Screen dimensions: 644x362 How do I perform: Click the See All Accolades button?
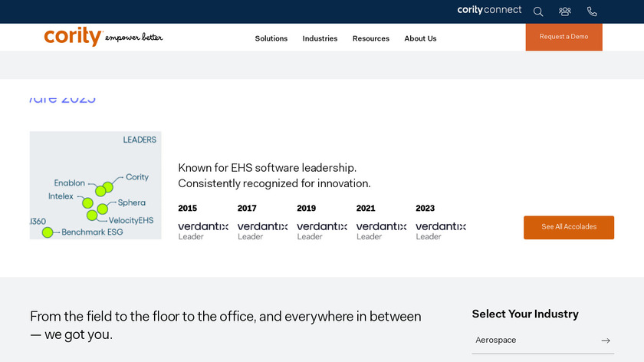[x=569, y=227]
